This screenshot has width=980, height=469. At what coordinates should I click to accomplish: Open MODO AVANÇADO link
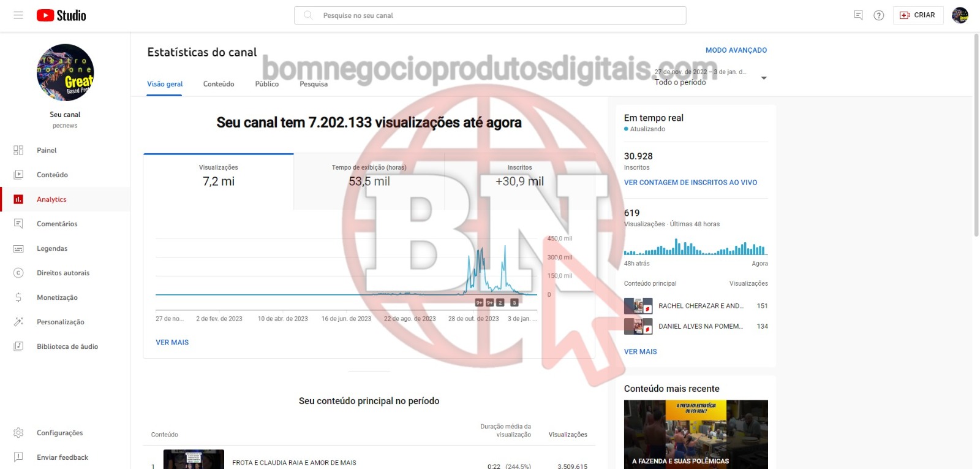(x=736, y=50)
